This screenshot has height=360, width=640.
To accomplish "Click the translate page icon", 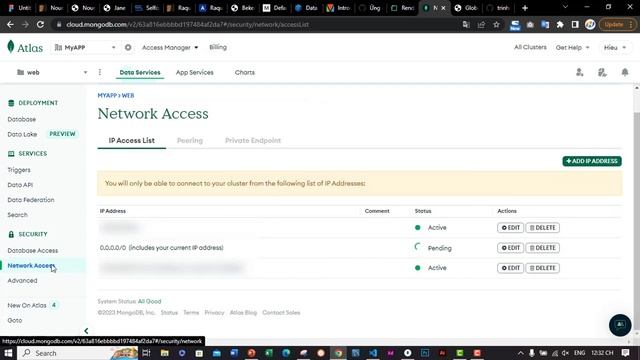I will [x=466, y=24].
